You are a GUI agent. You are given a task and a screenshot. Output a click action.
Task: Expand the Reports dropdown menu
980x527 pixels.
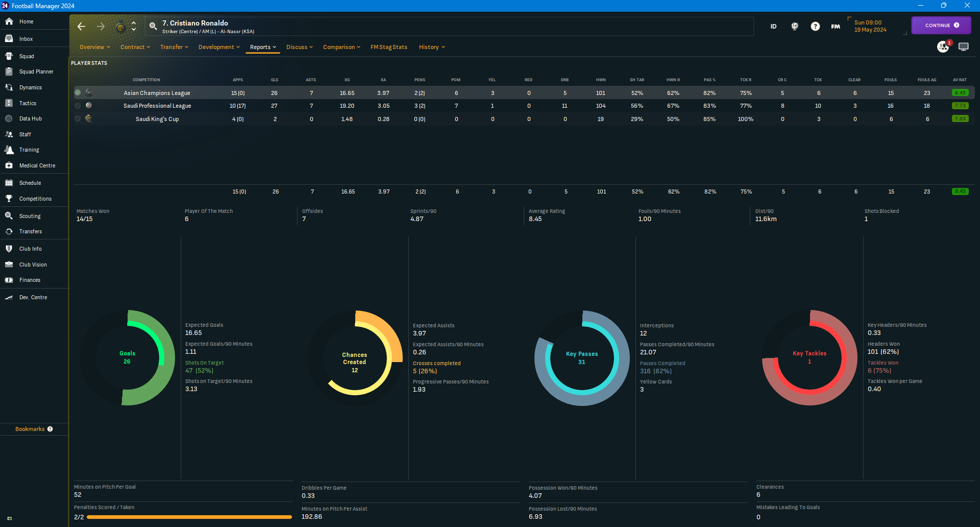point(263,47)
